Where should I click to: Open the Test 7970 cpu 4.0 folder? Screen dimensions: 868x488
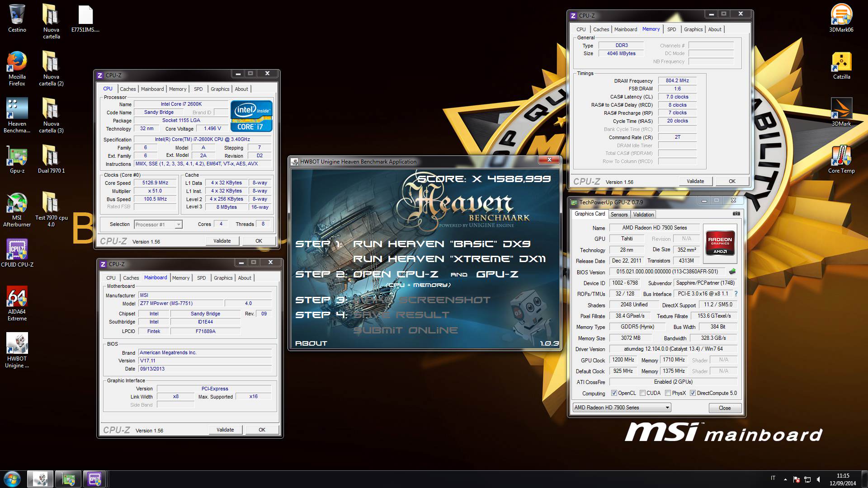coord(51,210)
